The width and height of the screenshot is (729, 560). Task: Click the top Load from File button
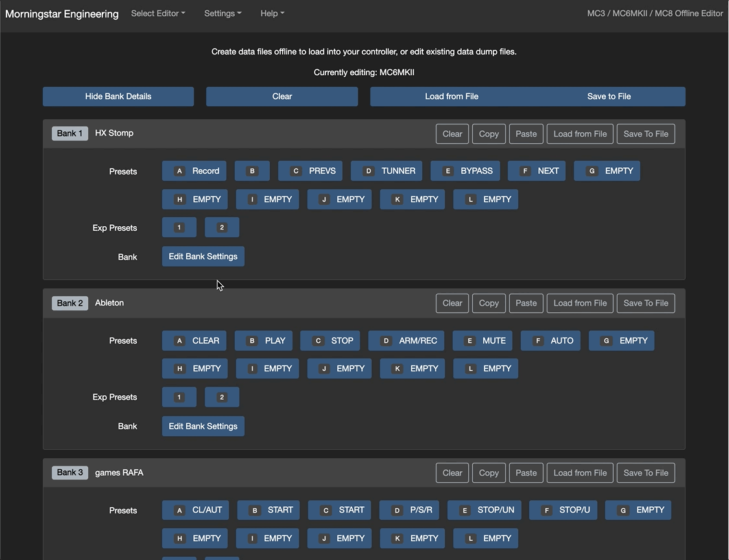[451, 97]
